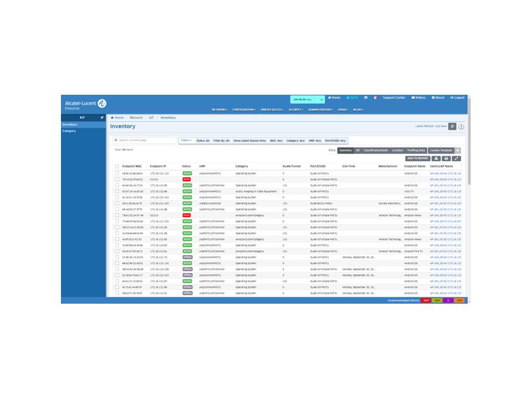This screenshot has height=399, width=532.
Task: Check the row with IP 172.16.121.110
Action: click(117, 173)
